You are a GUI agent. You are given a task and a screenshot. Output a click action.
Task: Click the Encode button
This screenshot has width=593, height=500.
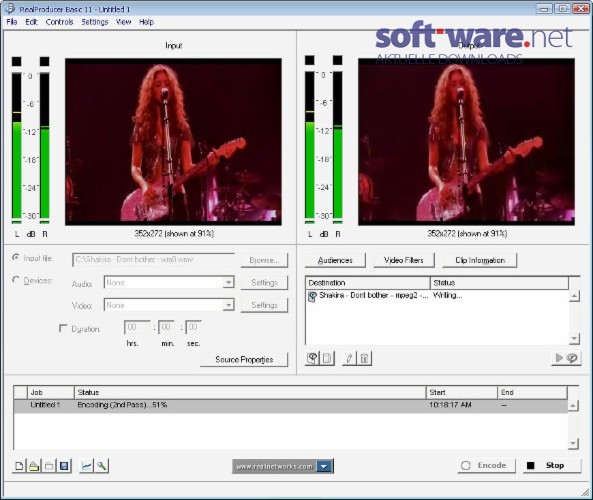pos(486,466)
